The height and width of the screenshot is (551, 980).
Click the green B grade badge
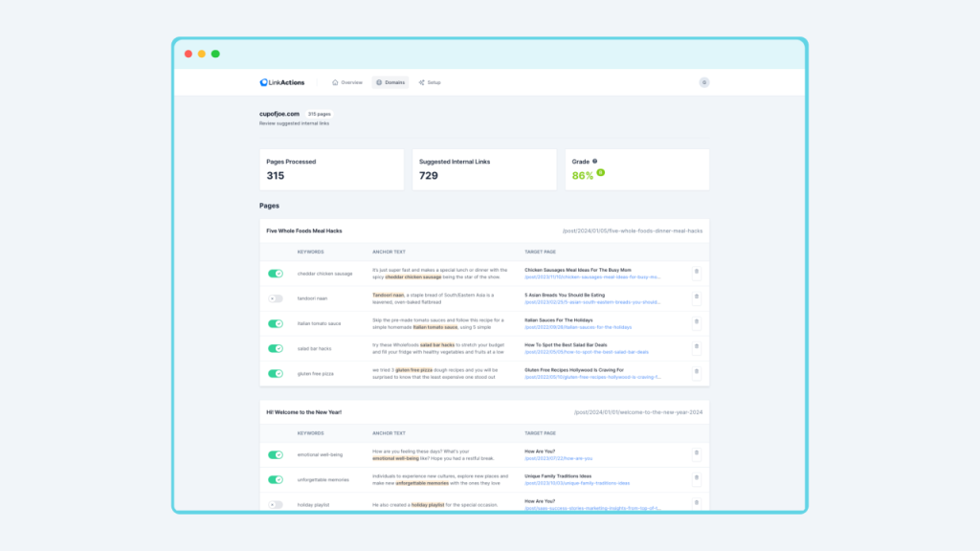click(601, 173)
